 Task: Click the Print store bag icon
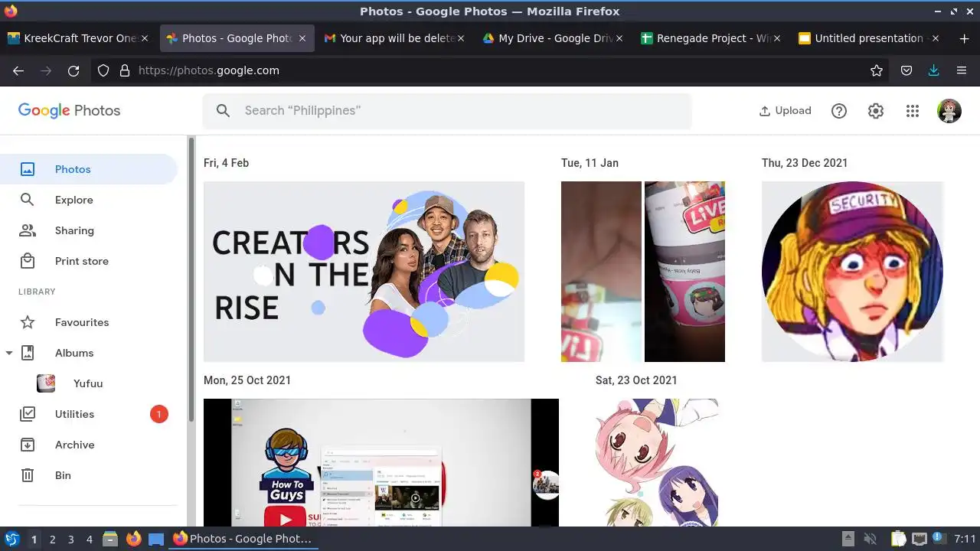(28, 261)
